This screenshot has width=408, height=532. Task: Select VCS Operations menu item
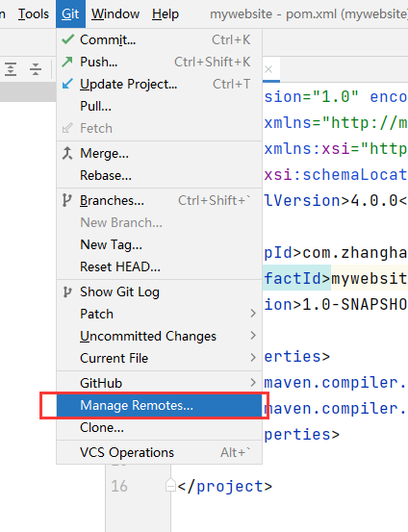click(159, 452)
